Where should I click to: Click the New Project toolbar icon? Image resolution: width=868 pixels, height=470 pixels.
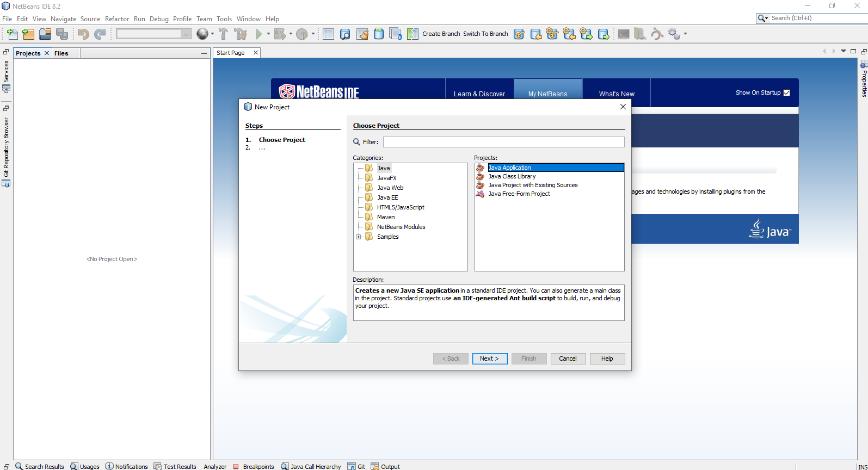pyautogui.click(x=28, y=34)
